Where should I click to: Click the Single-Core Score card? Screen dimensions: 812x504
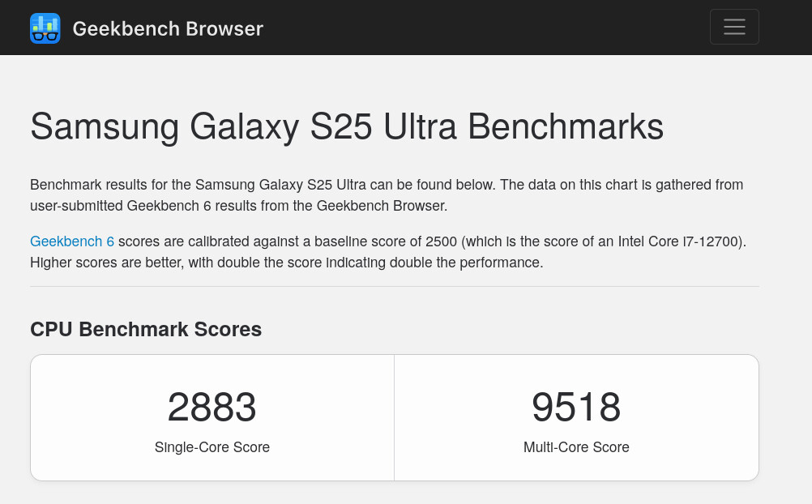[212, 417]
